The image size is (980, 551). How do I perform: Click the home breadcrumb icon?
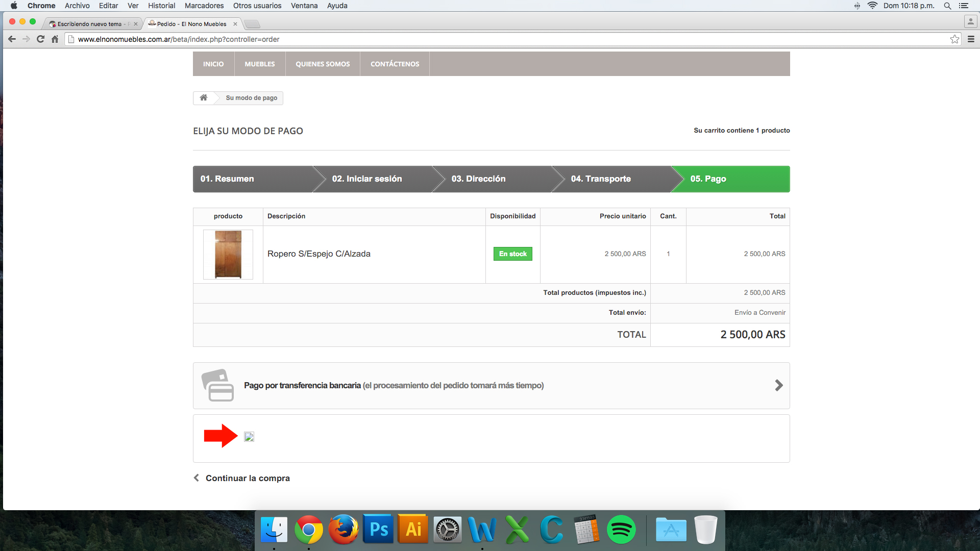tap(203, 97)
